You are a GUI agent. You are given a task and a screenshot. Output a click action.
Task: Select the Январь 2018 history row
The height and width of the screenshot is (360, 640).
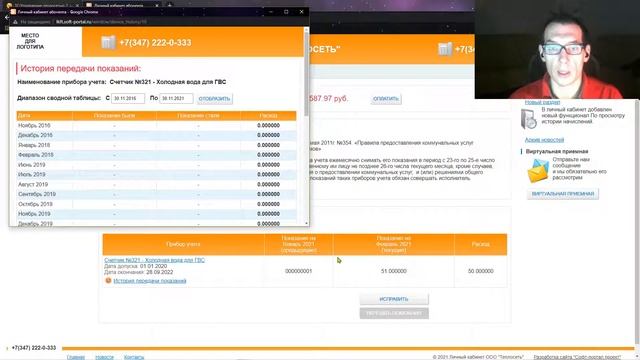[156, 145]
